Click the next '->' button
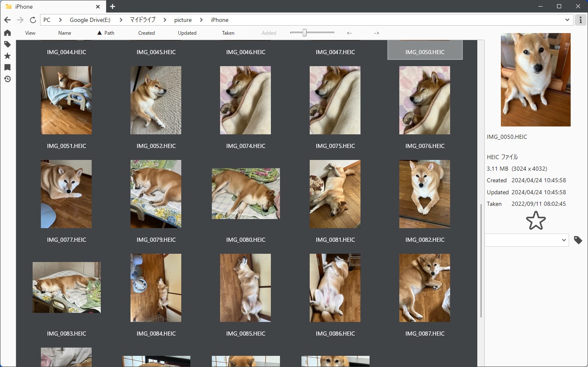This screenshot has height=367, width=588. coord(377,33)
